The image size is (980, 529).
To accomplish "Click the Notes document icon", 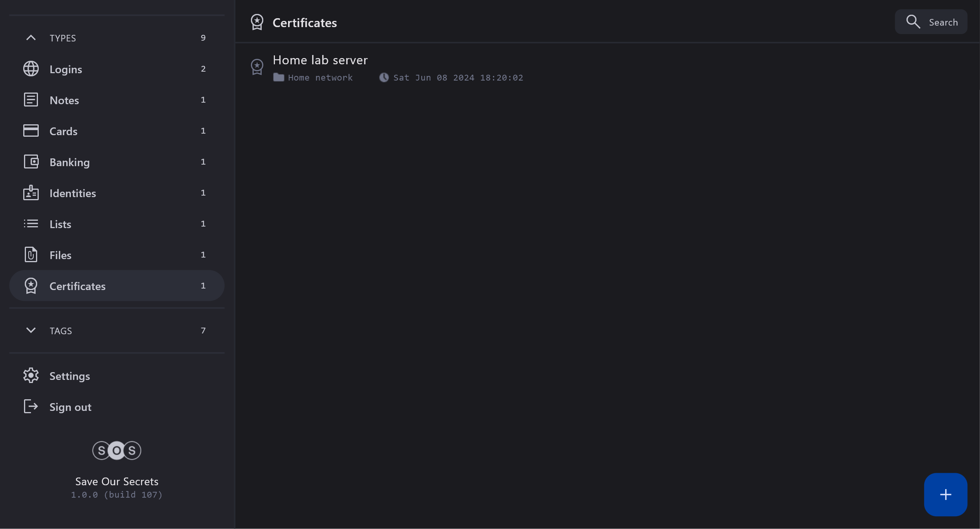I will click(x=31, y=100).
